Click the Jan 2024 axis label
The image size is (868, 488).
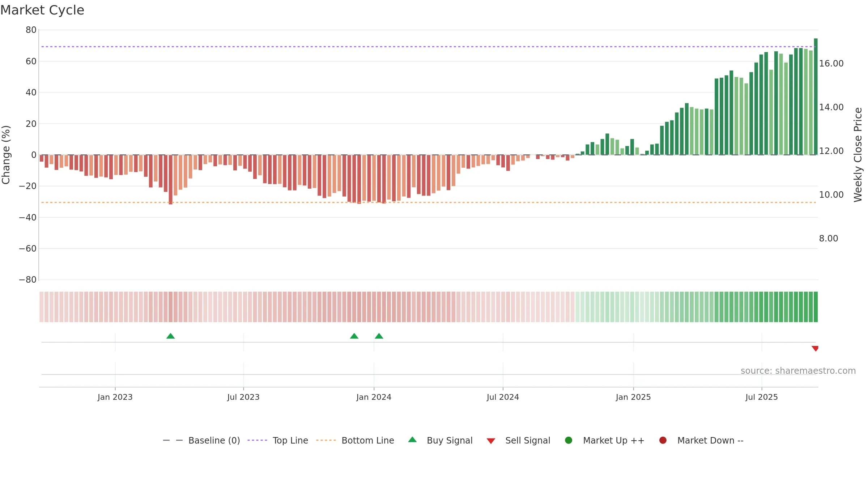[x=374, y=397]
